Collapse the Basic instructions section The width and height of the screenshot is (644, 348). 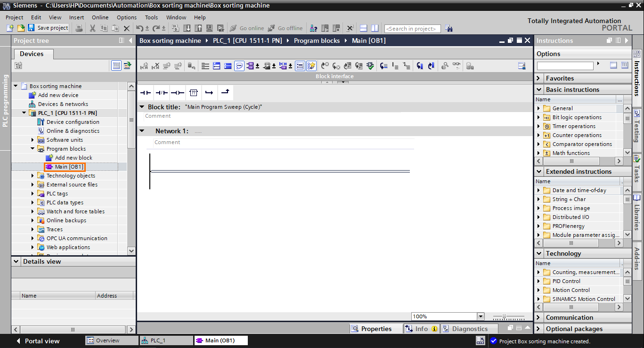click(x=539, y=89)
